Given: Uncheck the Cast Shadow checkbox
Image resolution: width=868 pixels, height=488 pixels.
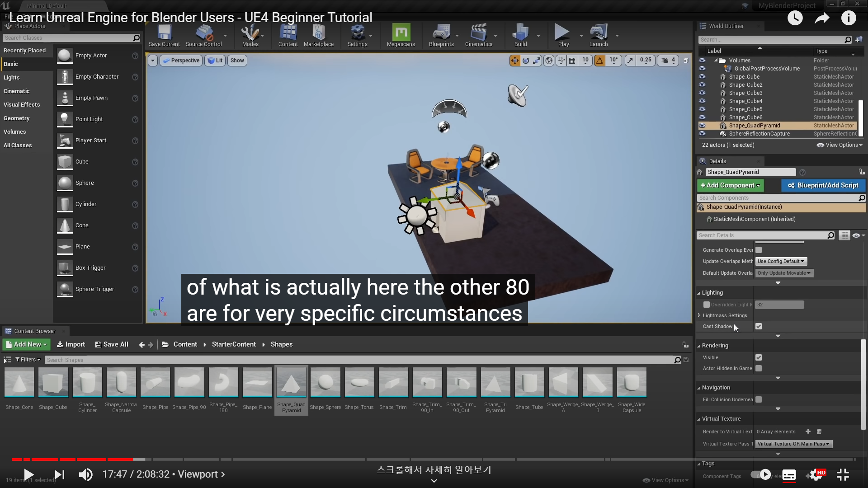Looking at the screenshot, I should pos(759,326).
